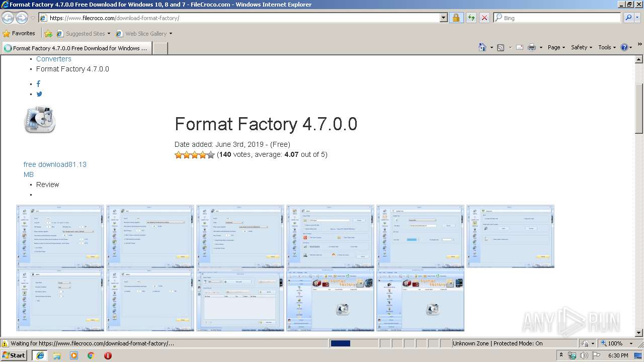
Task: Click the Print icon
Action: coord(532,47)
